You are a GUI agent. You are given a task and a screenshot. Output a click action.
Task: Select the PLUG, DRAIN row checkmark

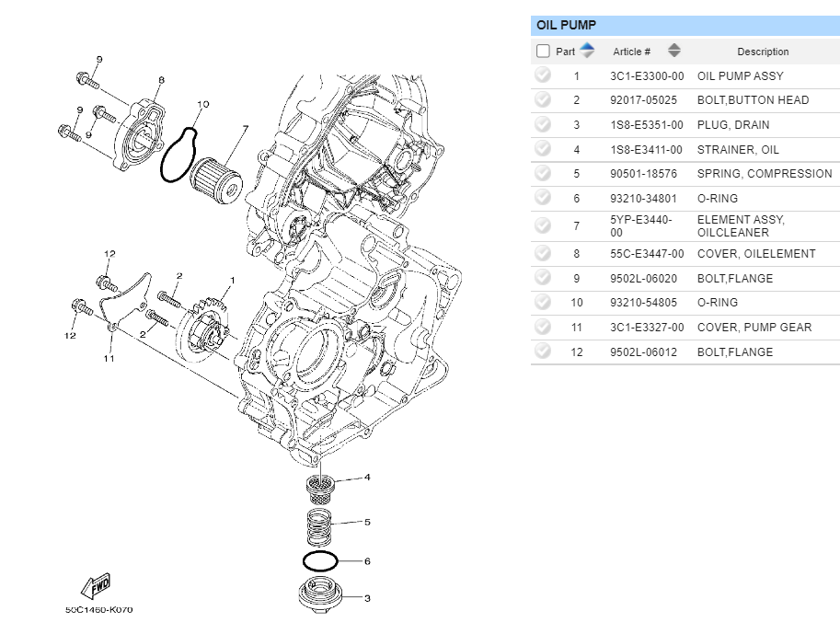click(543, 124)
